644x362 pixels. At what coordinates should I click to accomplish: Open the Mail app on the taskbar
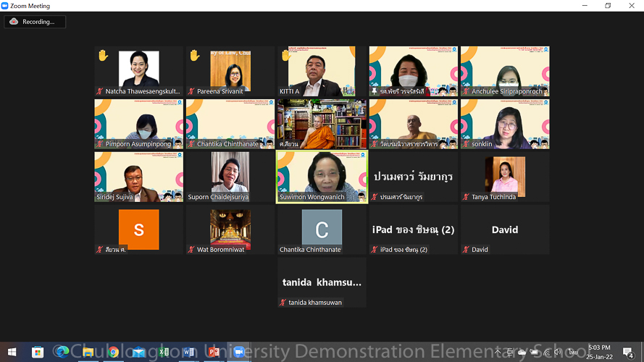[138, 353]
